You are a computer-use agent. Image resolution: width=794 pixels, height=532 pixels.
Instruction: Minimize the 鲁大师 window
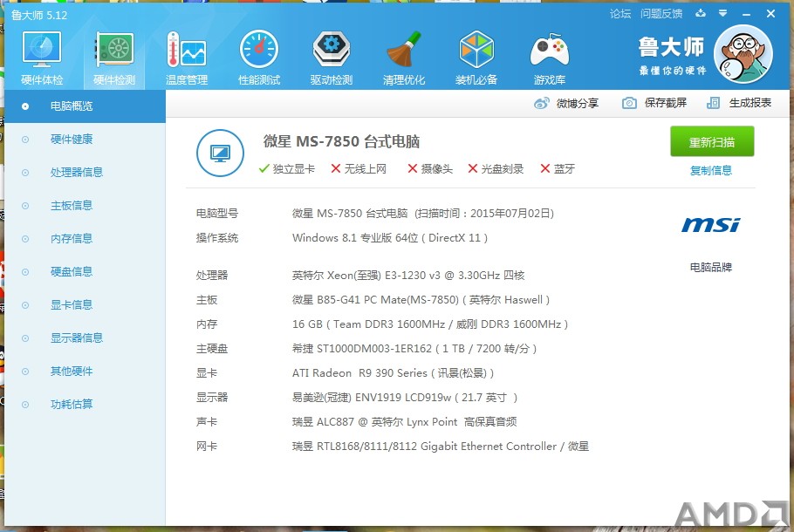746,14
